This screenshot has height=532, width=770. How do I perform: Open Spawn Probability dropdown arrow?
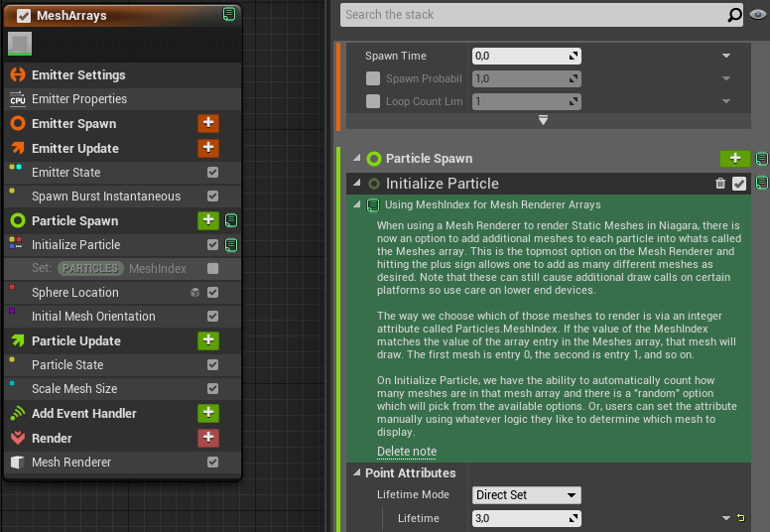coord(726,78)
